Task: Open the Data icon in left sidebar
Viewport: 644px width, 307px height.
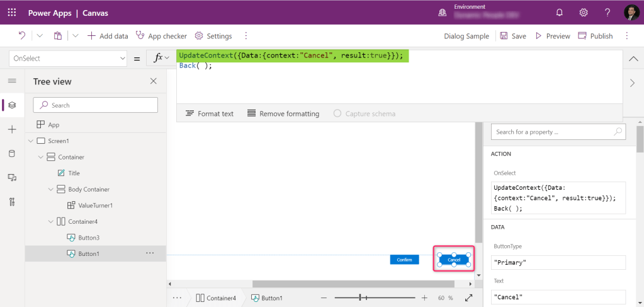Action: [x=12, y=153]
